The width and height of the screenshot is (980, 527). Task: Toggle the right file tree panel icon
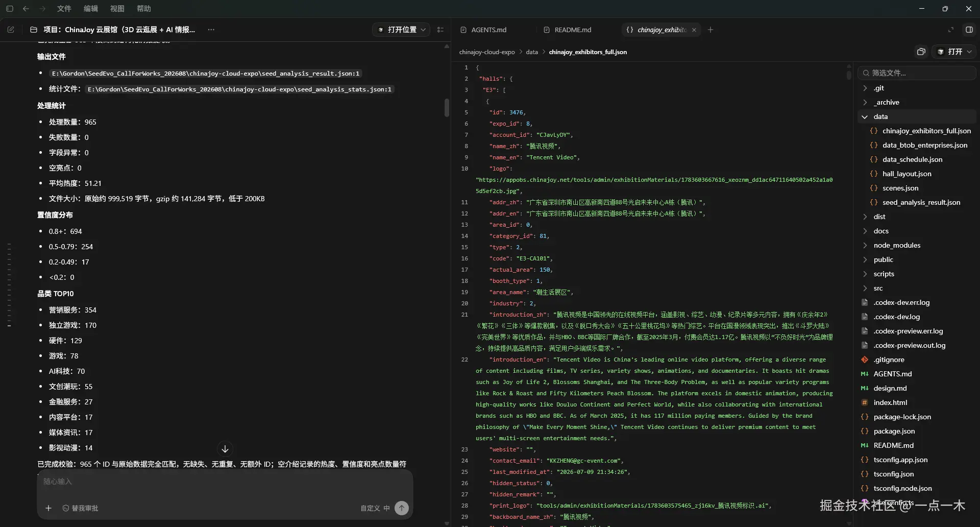tap(969, 30)
